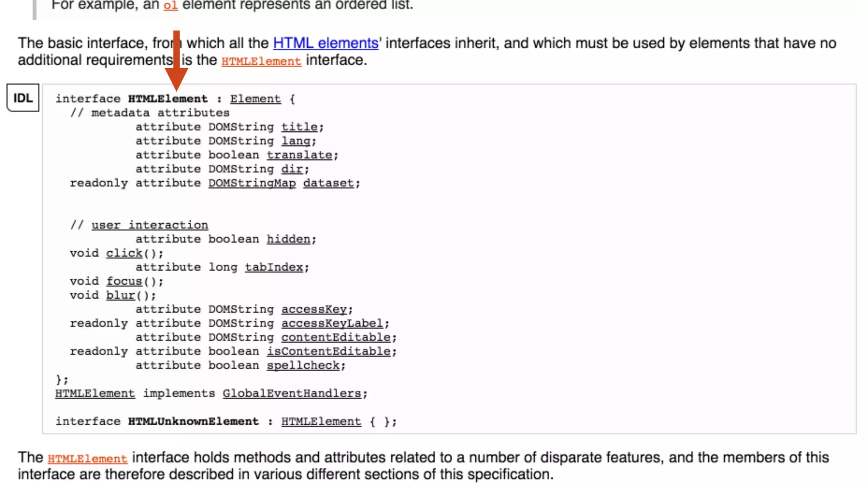Click HTMLElement link in bottom paragraph
This screenshot has width=868, height=488.
[87, 458]
